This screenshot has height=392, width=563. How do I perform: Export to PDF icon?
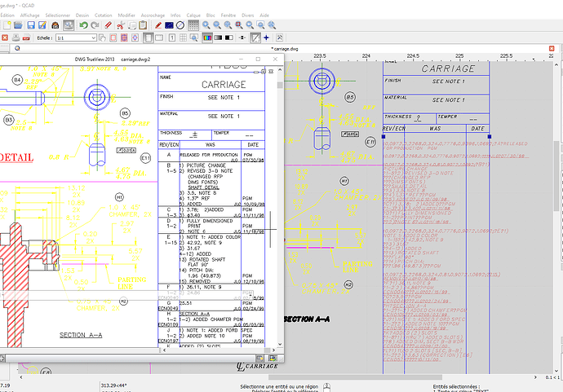pyautogui.click(x=27, y=37)
